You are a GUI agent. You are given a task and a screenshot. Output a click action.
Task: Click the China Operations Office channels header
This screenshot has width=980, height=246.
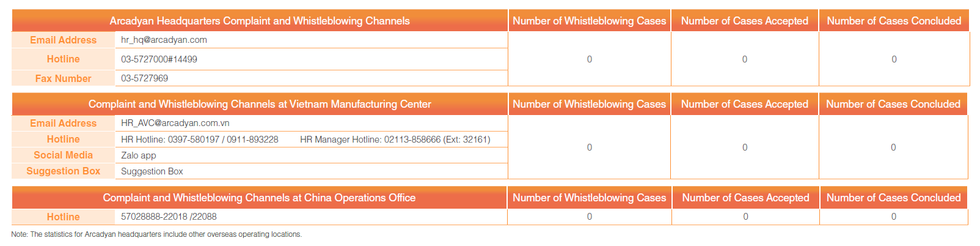(259, 198)
